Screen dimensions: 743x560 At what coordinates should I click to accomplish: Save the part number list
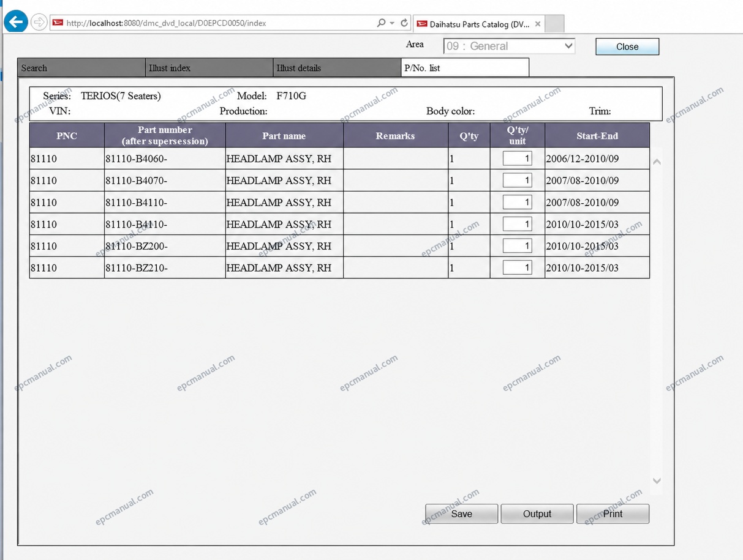click(461, 514)
